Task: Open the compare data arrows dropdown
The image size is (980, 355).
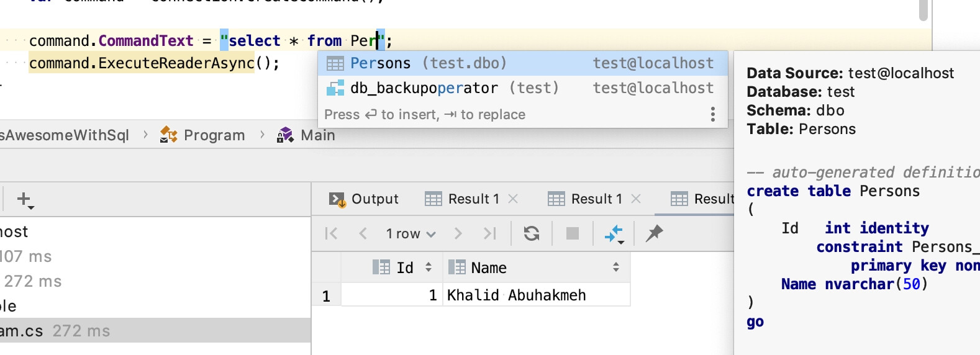Action: (x=614, y=234)
